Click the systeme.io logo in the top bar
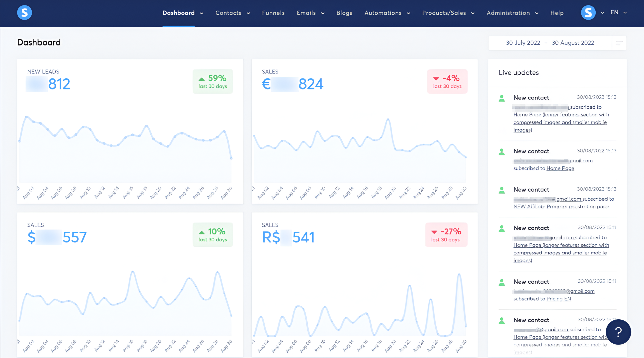The height and width of the screenshot is (358, 644). point(24,12)
